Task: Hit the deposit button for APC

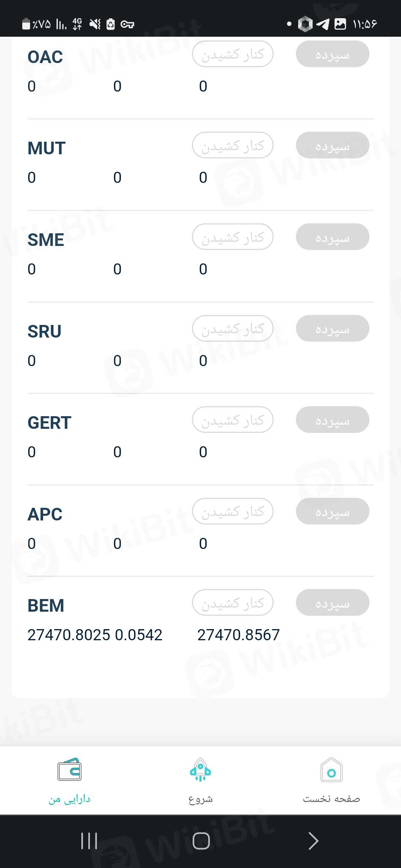Action: 332,511
